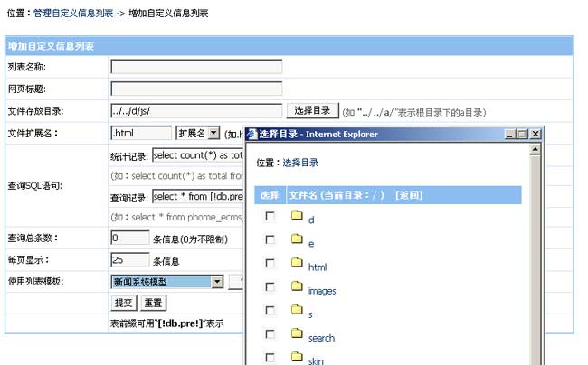Click the html folder icon
Image resolution: width=588 pixels, height=365 pixels.
coord(296,265)
